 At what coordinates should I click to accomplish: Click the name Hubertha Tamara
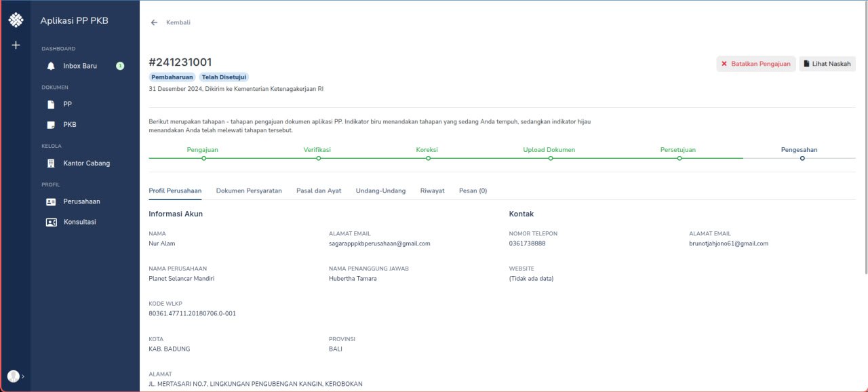pyautogui.click(x=353, y=279)
